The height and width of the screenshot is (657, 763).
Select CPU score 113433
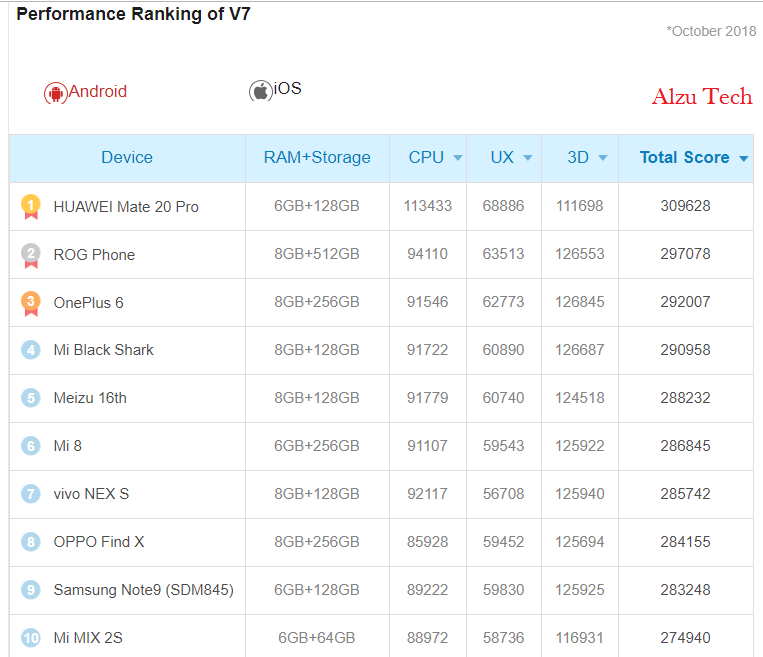click(x=428, y=206)
